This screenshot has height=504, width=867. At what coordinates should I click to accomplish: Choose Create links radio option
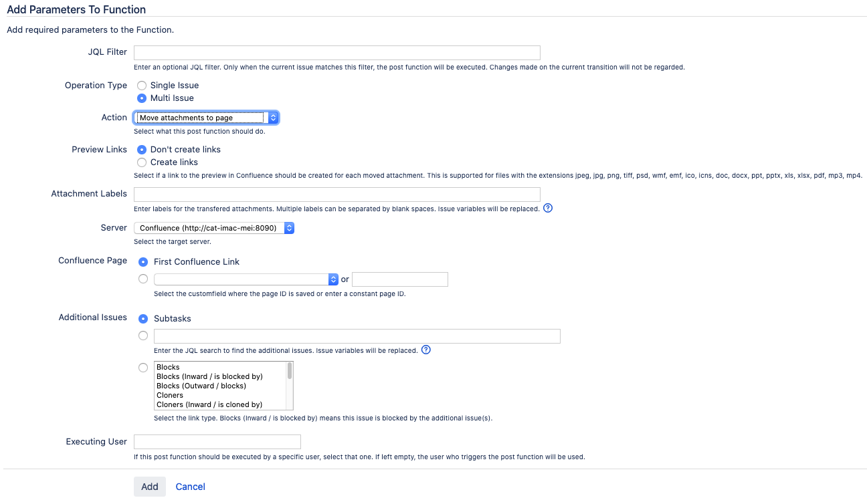142,162
